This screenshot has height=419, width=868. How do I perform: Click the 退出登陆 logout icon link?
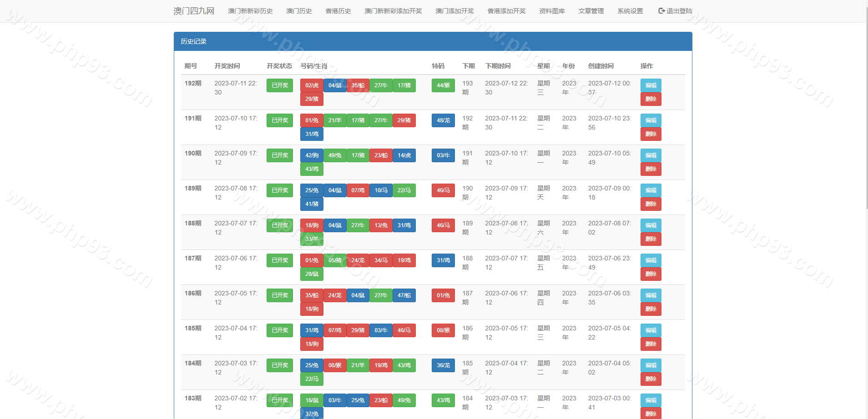click(675, 11)
